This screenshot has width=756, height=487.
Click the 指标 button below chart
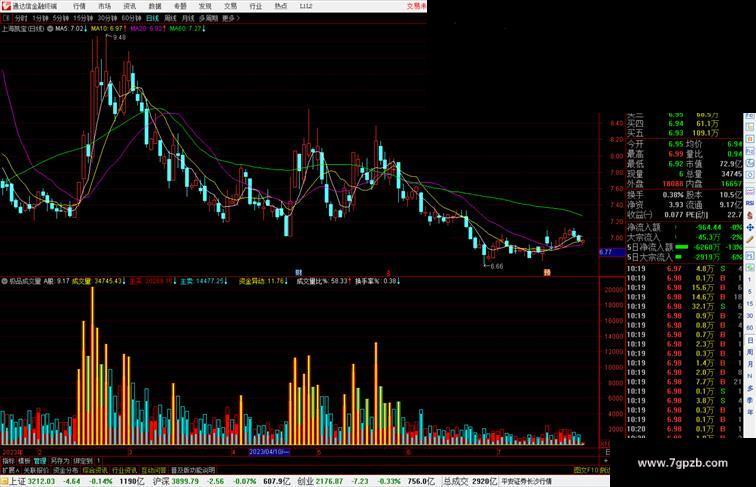click(x=8, y=461)
